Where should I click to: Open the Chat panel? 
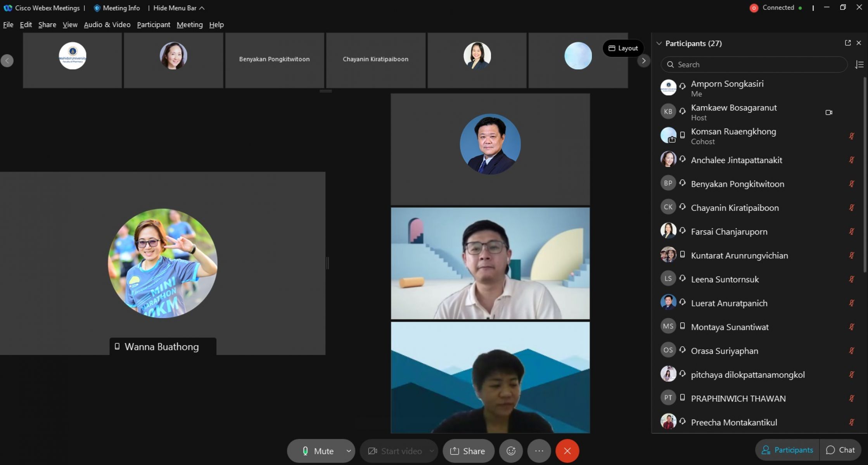840,450
